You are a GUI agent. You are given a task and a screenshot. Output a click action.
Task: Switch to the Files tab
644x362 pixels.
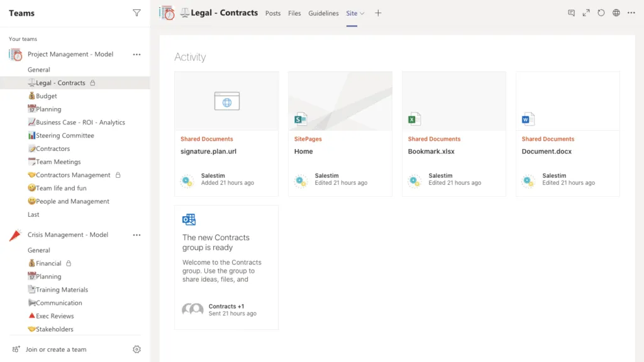pos(294,13)
